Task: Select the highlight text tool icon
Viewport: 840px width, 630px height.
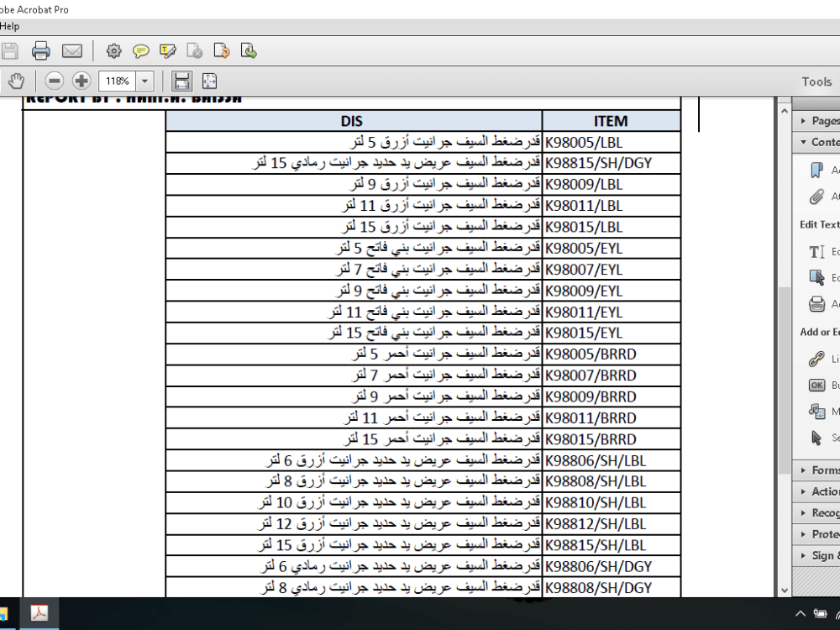Action: [168, 51]
